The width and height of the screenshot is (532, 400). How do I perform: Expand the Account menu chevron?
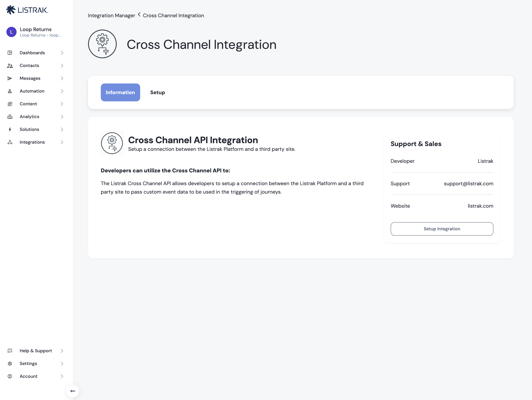pyautogui.click(x=62, y=376)
